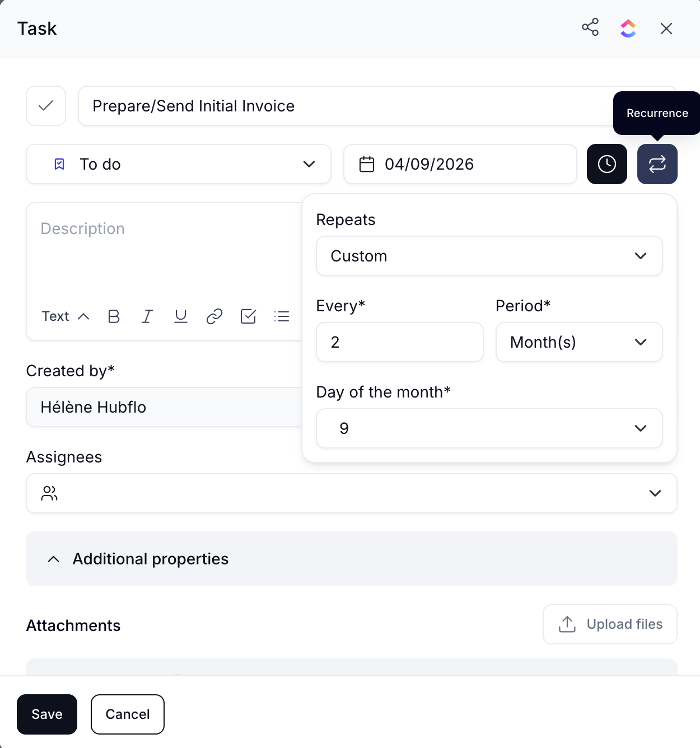Open the ClickUp integration icon
The width and height of the screenshot is (700, 748).
[628, 28]
